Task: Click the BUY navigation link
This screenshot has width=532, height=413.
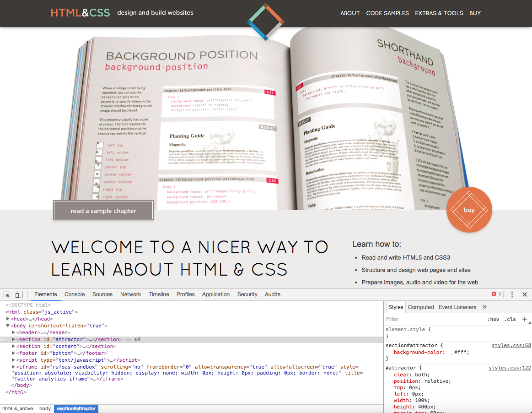Action: (475, 13)
